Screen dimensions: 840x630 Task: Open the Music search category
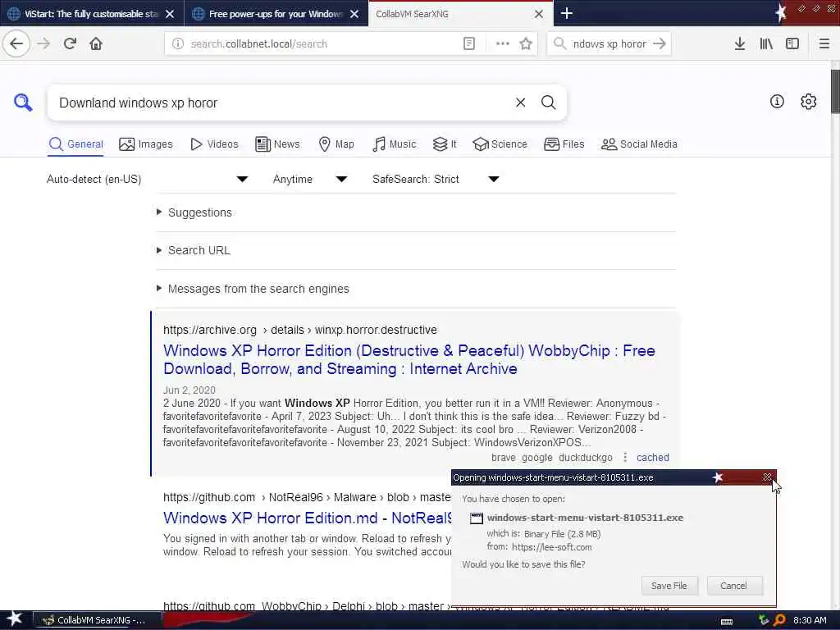[394, 144]
